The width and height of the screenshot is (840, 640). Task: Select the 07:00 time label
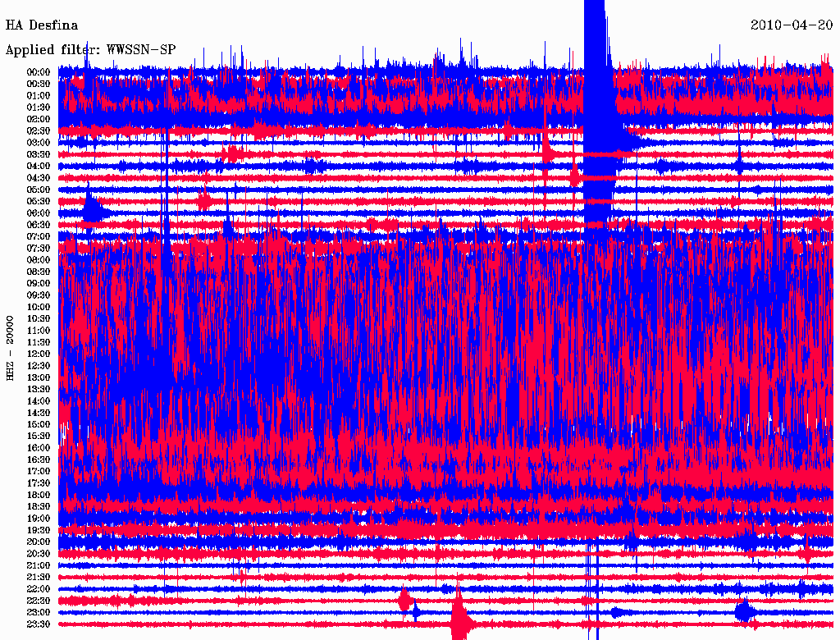coord(38,237)
